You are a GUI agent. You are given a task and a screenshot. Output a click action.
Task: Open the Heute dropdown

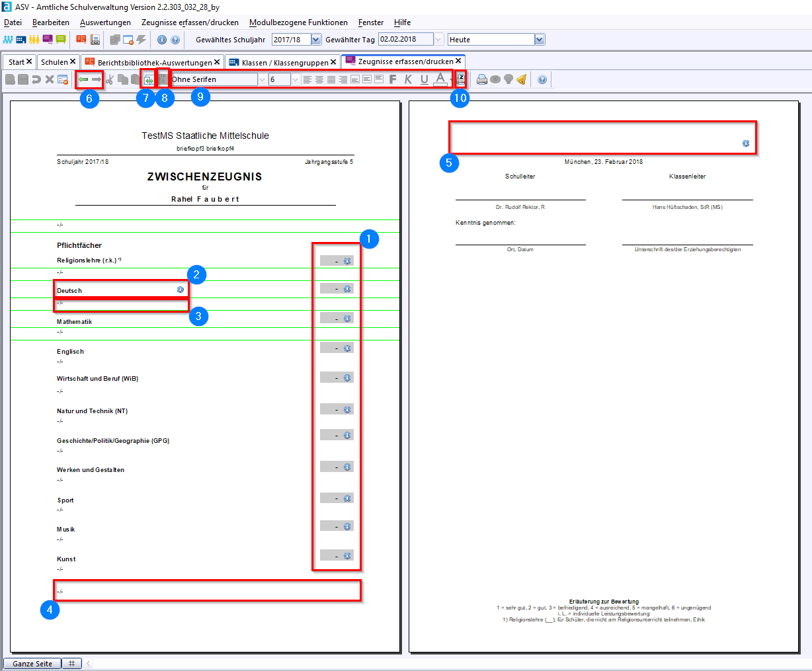540,40
